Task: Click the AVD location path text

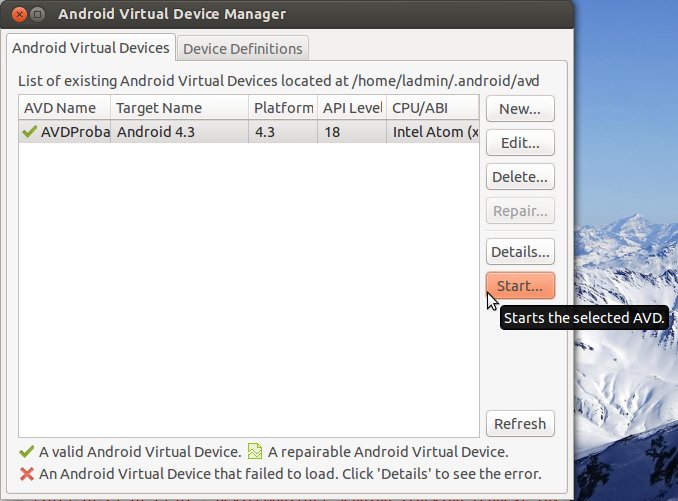Action: [446, 81]
